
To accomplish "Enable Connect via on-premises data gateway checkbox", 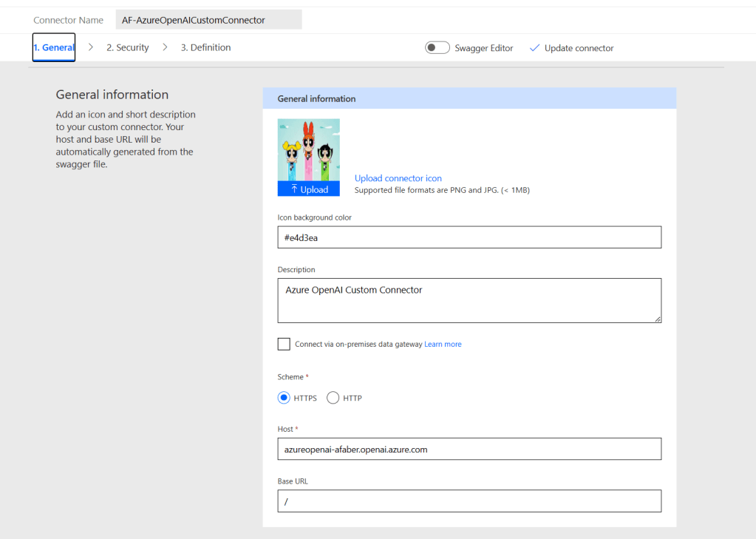I will 284,344.
